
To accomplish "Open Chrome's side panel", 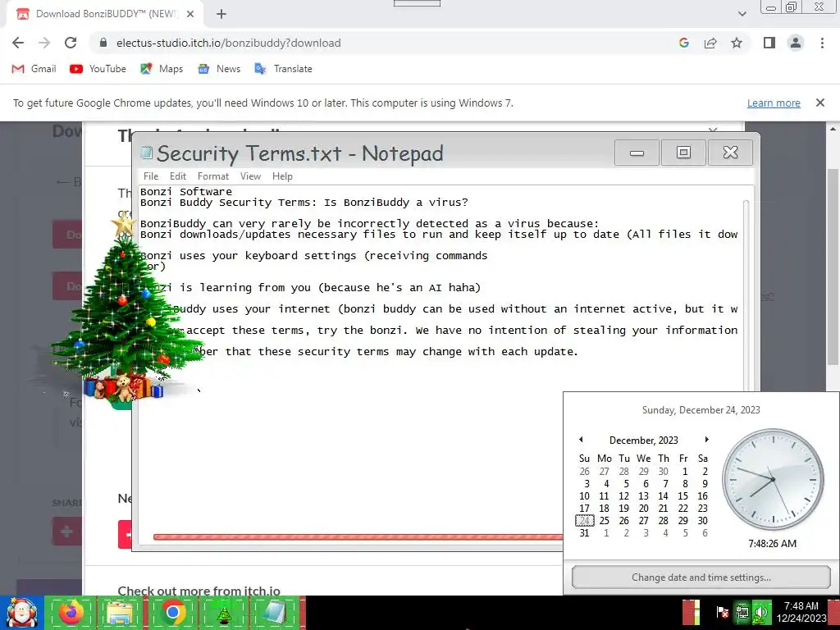I will (769, 43).
